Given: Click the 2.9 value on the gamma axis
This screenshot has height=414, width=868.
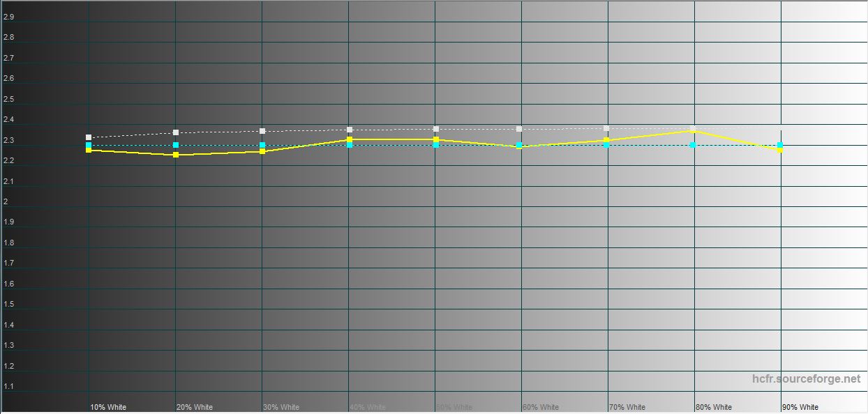Looking at the screenshot, I should (9, 17).
